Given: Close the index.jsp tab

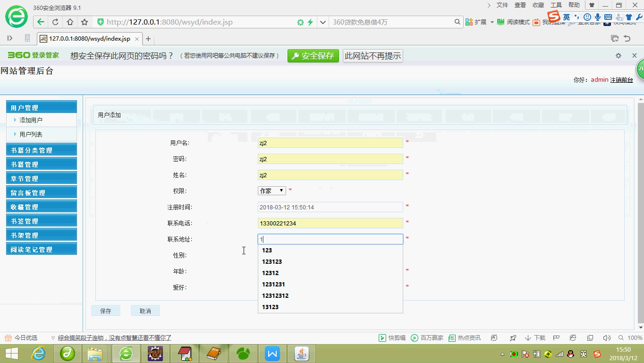Looking at the screenshot, I should [x=137, y=39].
